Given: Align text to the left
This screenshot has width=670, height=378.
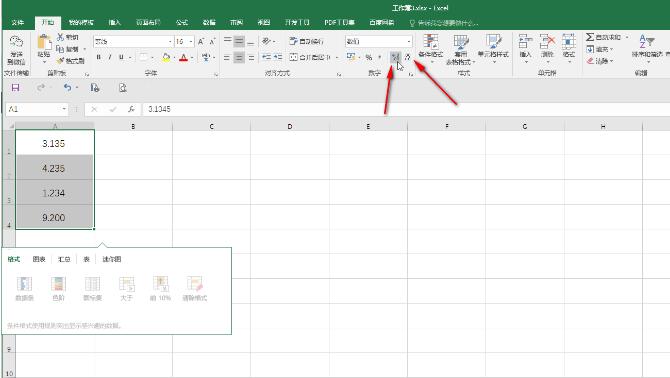Looking at the screenshot, I should (x=227, y=57).
